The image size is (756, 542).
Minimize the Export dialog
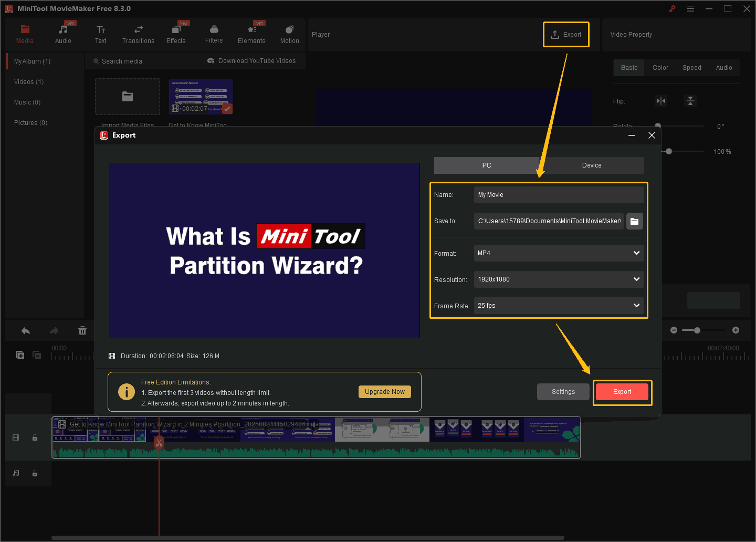(x=632, y=135)
